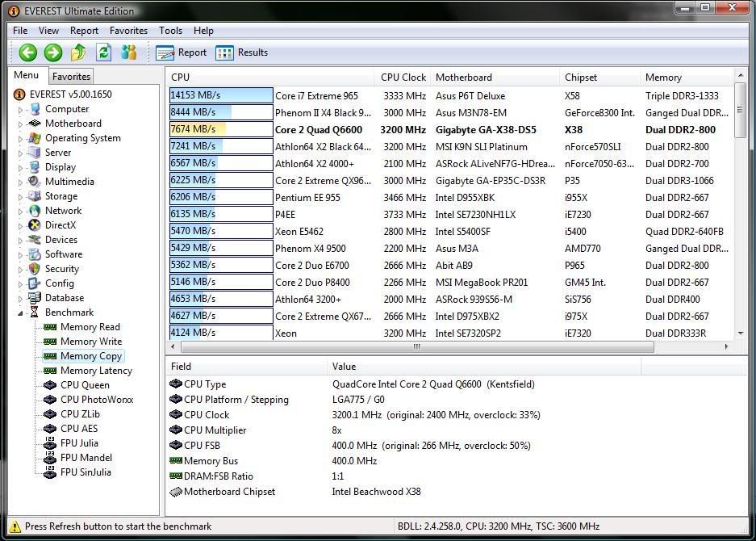Select the Motherboard icon in tree

[x=35, y=124]
